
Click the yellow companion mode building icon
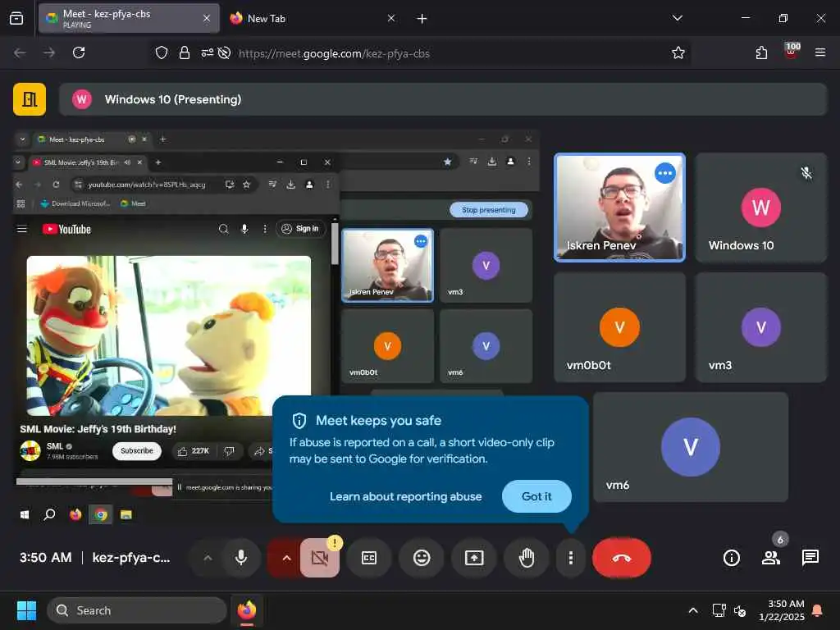point(30,99)
